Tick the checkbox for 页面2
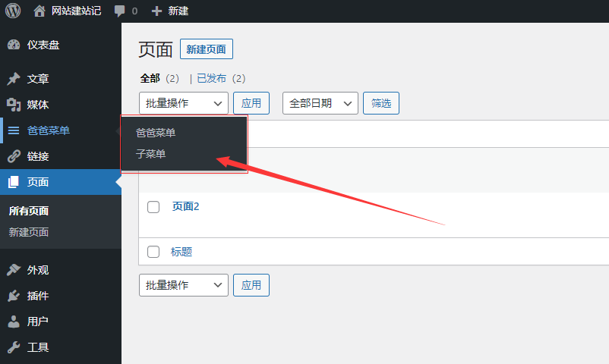 coord(153,207)
